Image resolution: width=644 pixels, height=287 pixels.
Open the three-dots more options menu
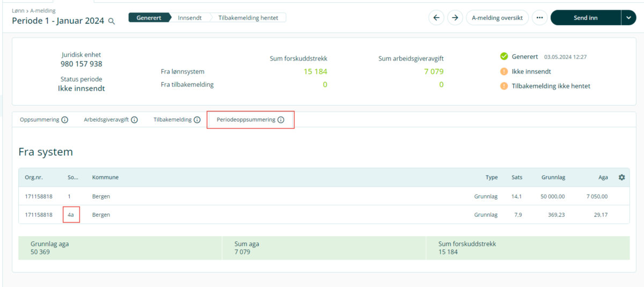(539, 18)
